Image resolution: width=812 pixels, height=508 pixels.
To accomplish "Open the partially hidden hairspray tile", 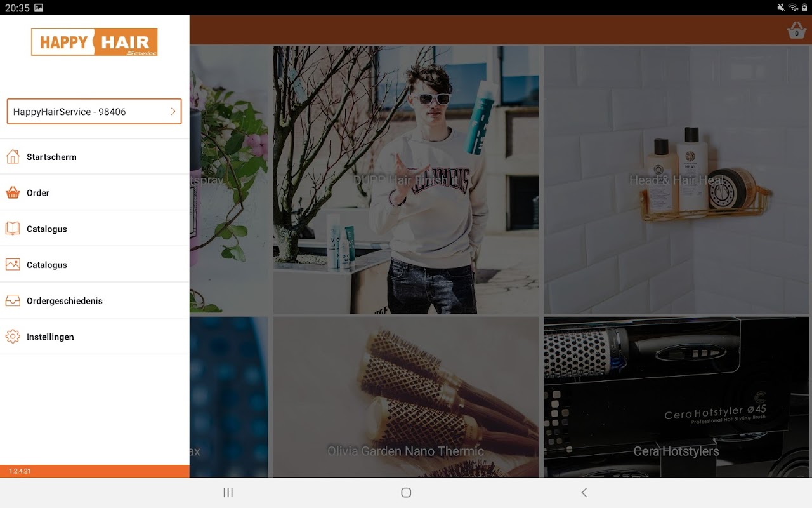I will (229, 180).
